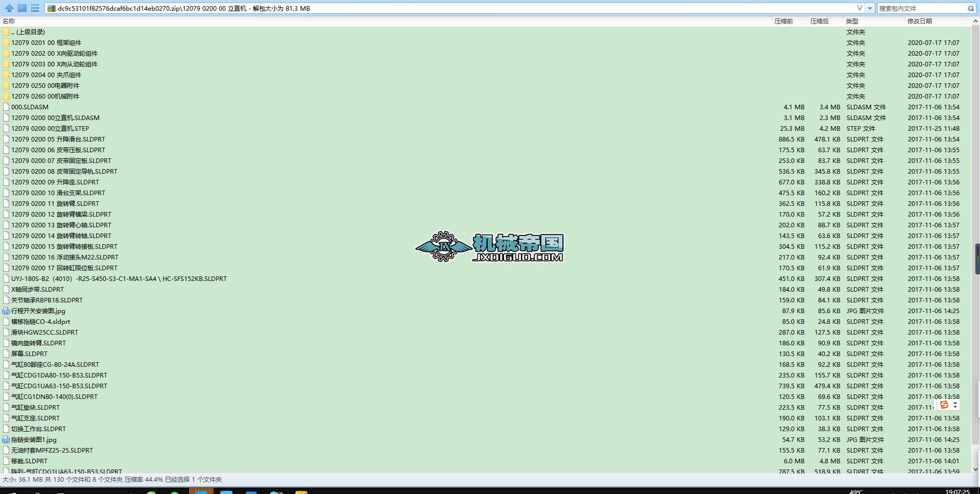
Task: Click the folder icon beside 12079 0201 00 框架组件
Action: tap(6, 42)
